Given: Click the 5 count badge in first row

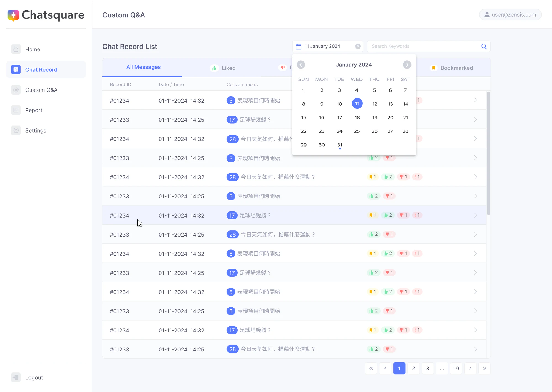Looking at the screenshot, I should [x=231, y=101].
